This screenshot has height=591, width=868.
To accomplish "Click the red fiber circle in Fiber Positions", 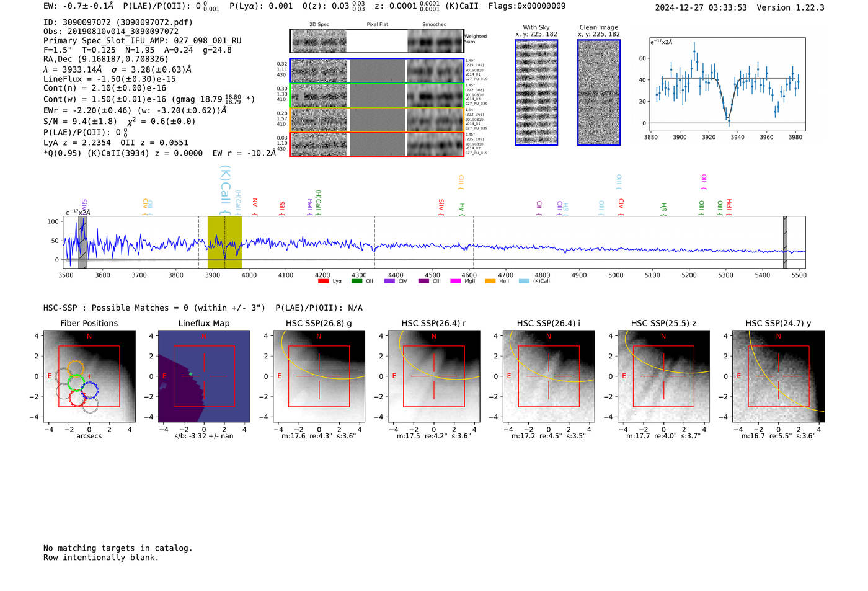I will pyautogui.click(x=76, y=398).
